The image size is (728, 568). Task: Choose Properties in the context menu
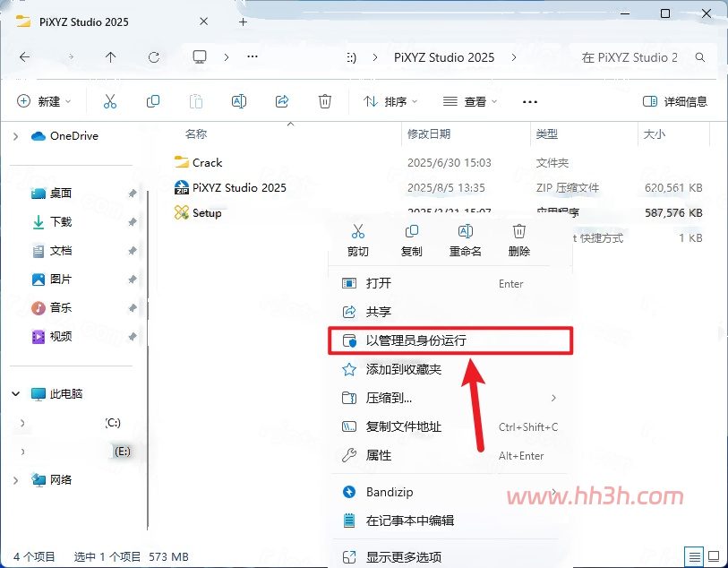tap(450, 455)
